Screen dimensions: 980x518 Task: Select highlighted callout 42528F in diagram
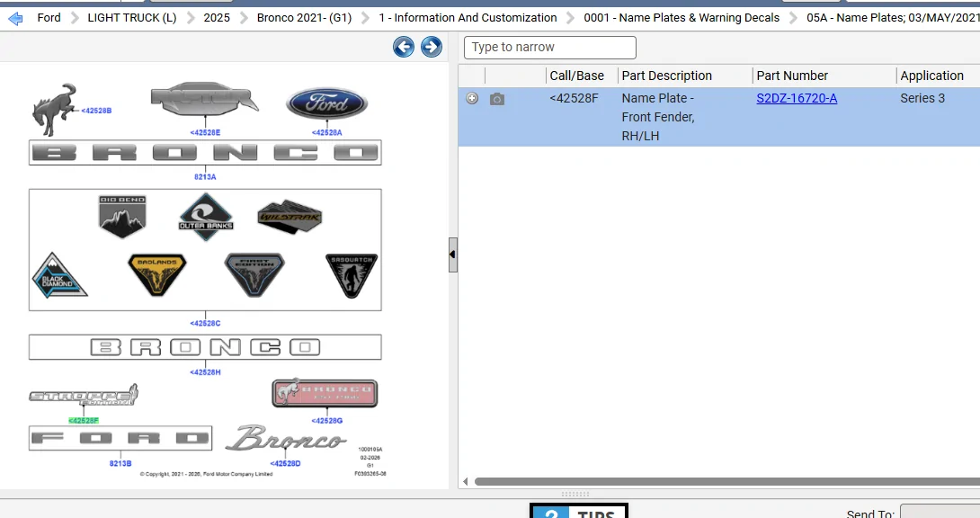pyautogui.click(x=83, y=421)
